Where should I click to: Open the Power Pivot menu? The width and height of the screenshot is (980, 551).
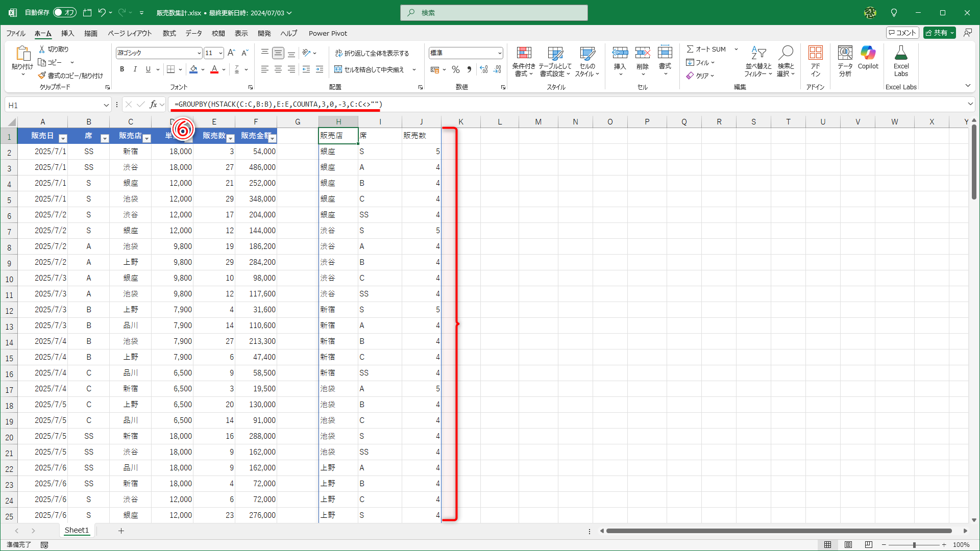tap(328, 33)
